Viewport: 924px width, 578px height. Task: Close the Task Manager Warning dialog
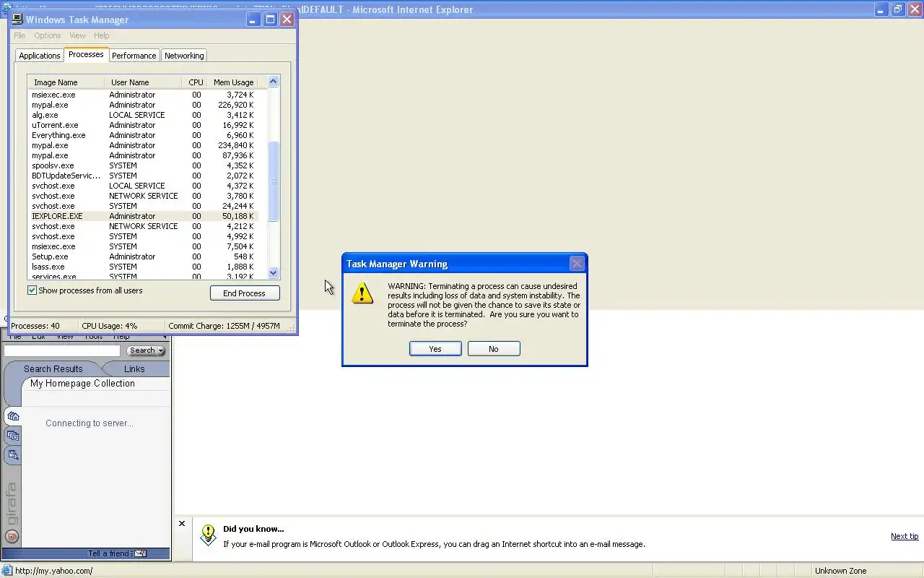(577, 264)
